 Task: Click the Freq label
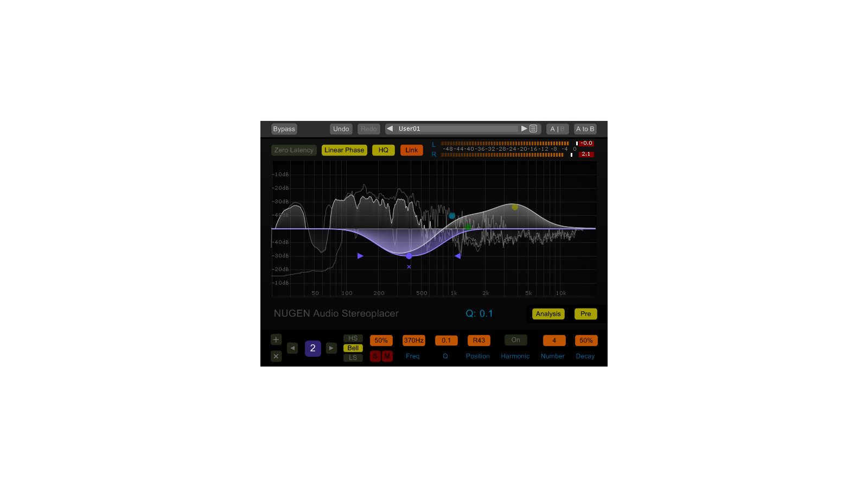[x=413, y=356]
